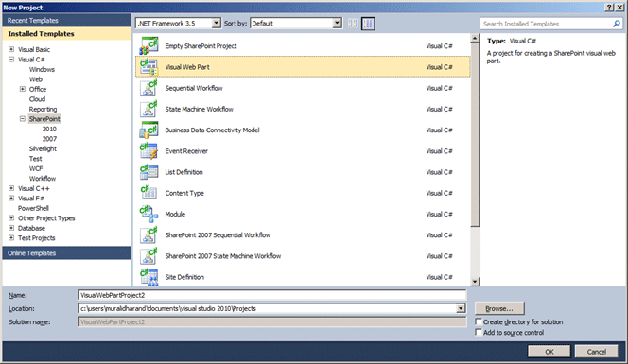628x364 pixels.
Task: Expand the Other Project Types node
Action: coord(11,217)
